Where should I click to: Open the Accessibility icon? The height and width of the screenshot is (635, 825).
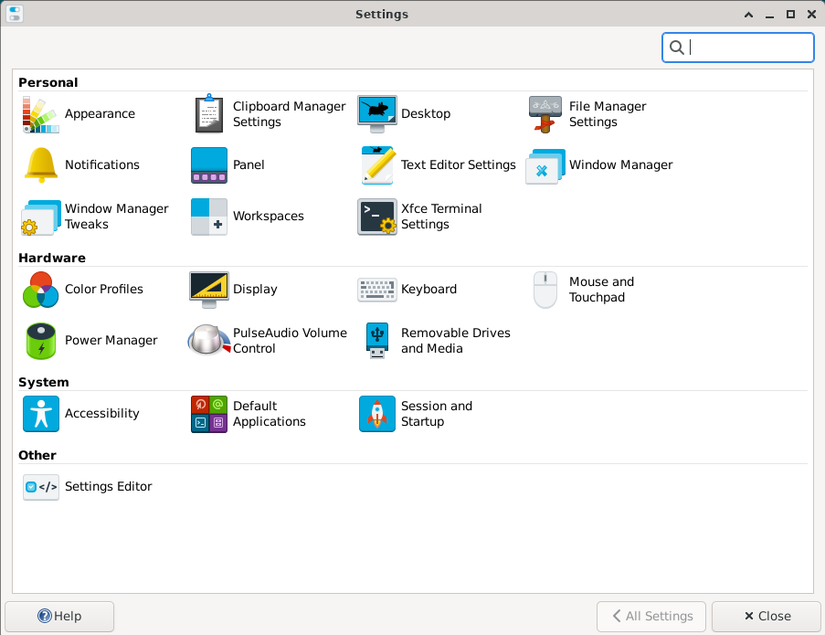(x=41, y=414)
